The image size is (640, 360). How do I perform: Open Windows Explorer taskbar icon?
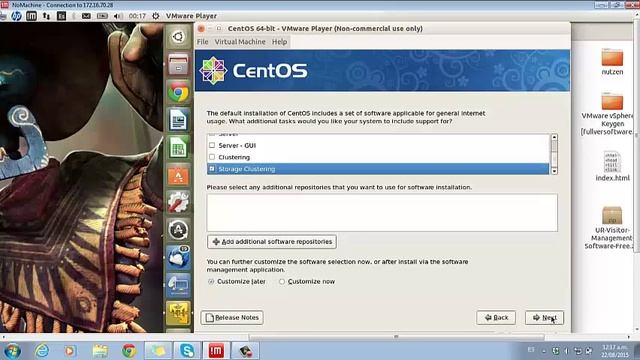100,351
